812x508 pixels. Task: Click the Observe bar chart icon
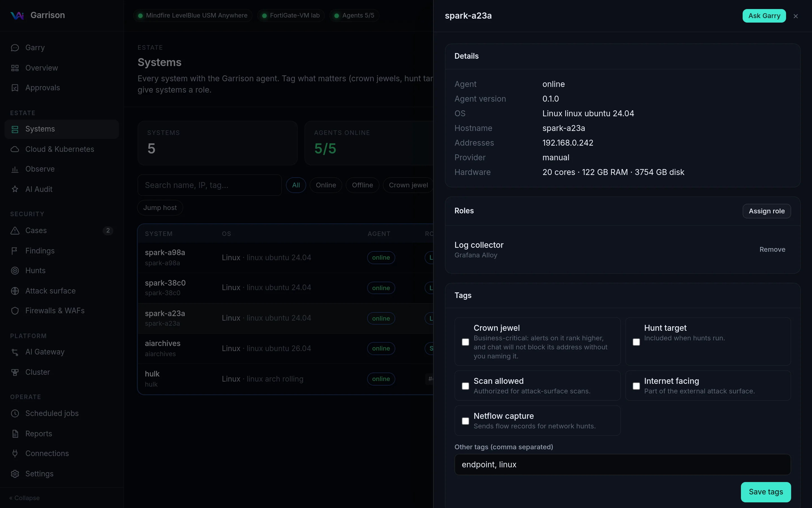tap(15, 169)
